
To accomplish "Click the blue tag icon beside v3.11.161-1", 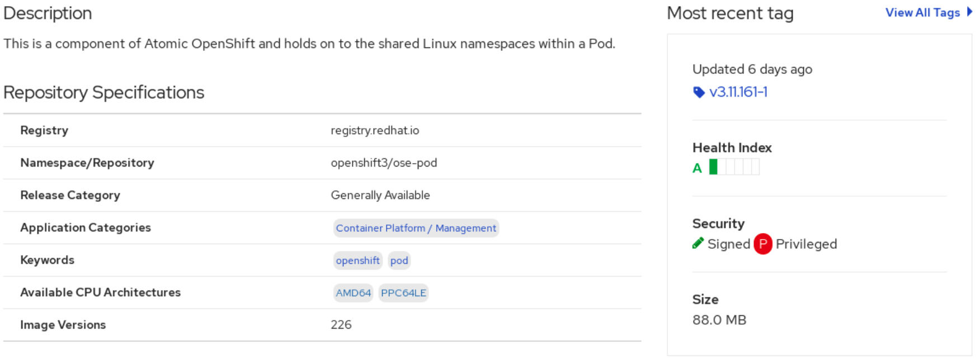I will click(x=699, y=92).
